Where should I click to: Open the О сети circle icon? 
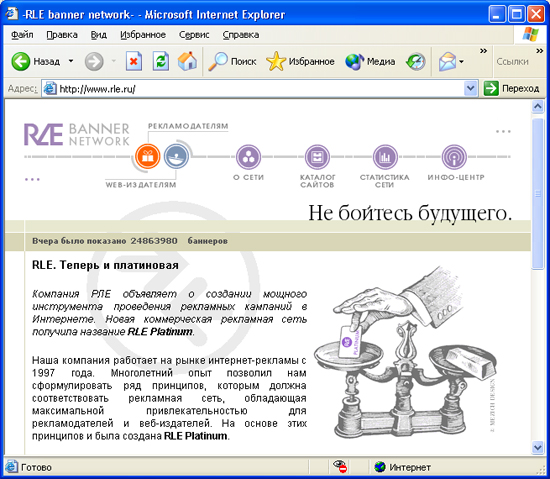[248, 157]
